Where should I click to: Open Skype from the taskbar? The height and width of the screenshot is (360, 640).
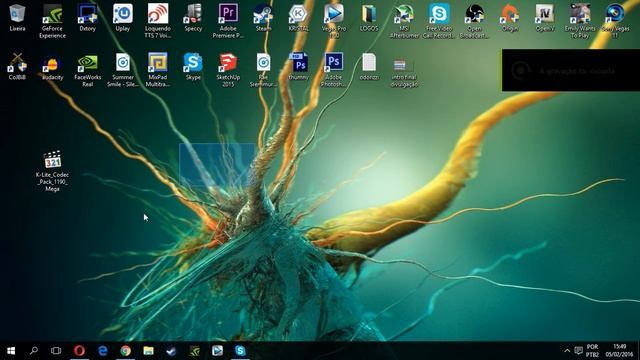tap(240, 351)
